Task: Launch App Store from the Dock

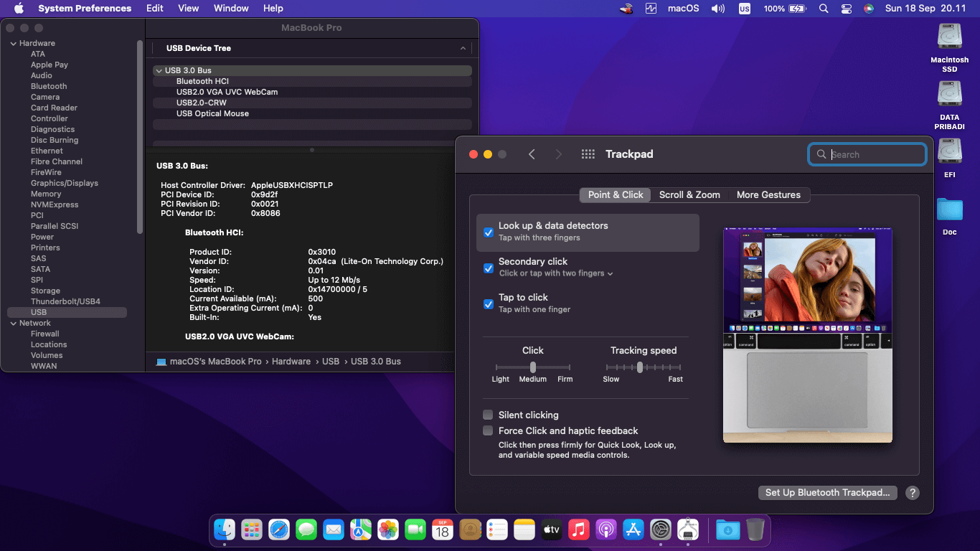Action: click(x=633, y=530)
